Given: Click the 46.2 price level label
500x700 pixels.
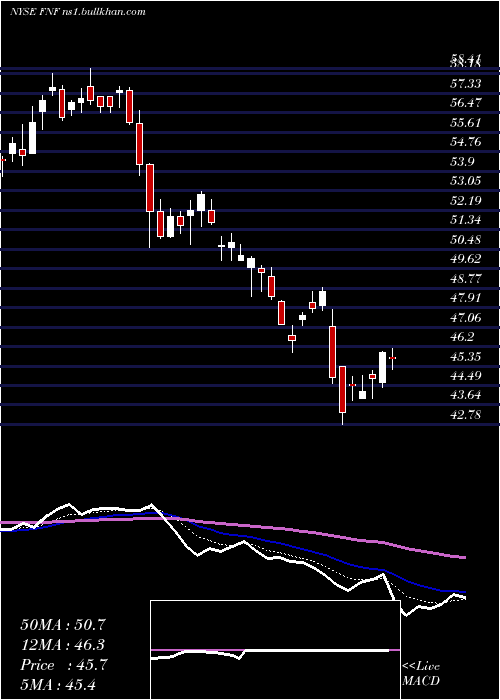Looking at the screenshot, I should [462, 337].
